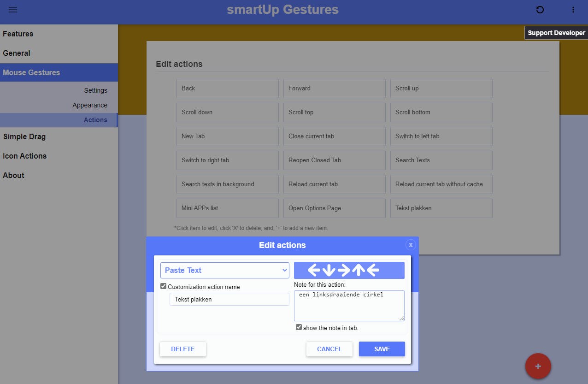Open the About section
The height and width of the screenshot is (384, 588).
59,175
